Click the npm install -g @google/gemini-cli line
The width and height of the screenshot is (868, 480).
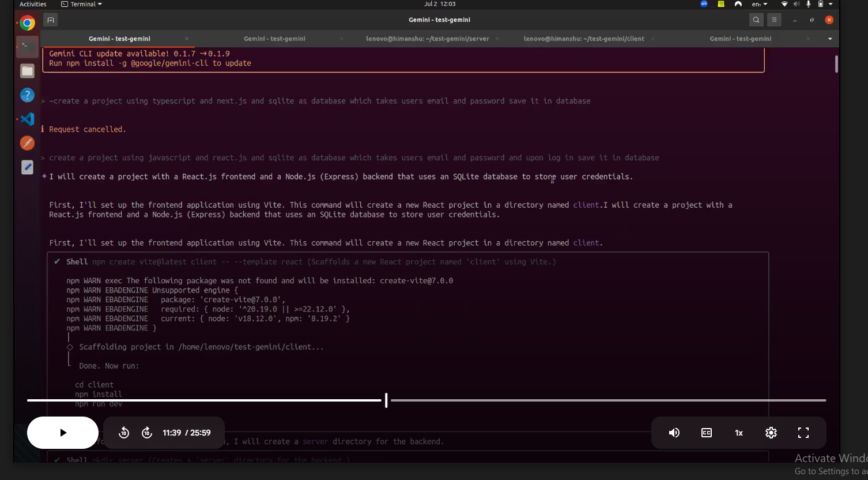150,63
